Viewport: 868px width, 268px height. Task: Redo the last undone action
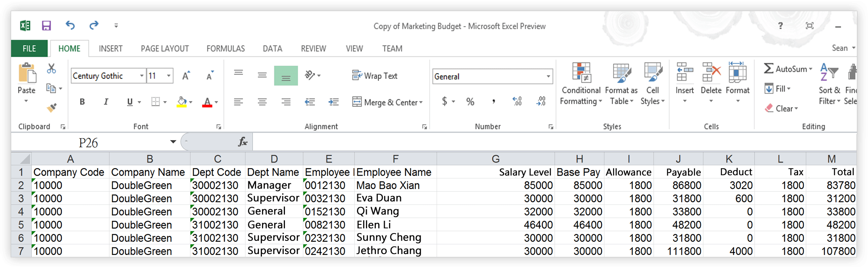[x=94, y=25]
